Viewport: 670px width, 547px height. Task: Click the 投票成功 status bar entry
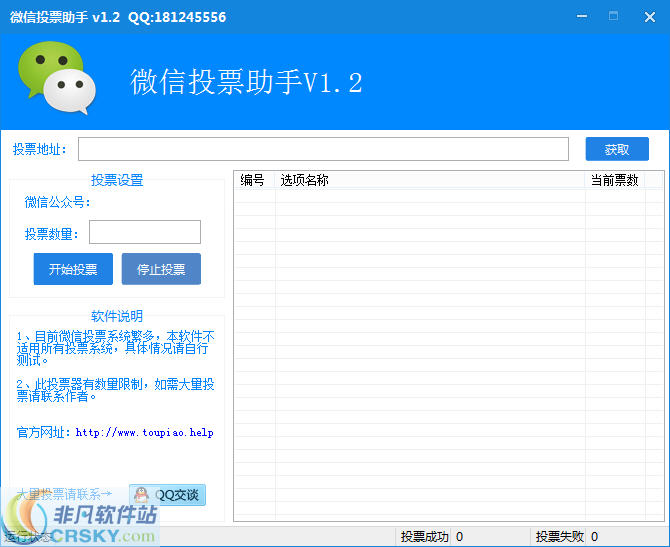(x=424, y=536)
